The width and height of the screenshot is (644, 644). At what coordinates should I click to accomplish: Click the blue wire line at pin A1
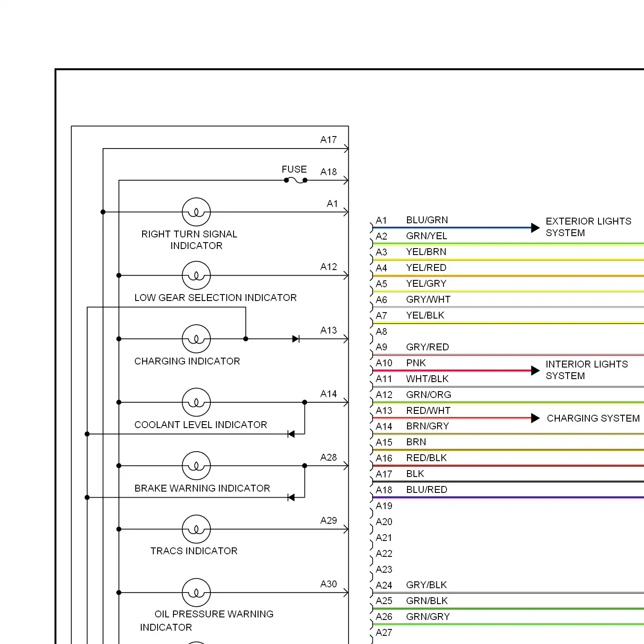[x=452, y=228]
